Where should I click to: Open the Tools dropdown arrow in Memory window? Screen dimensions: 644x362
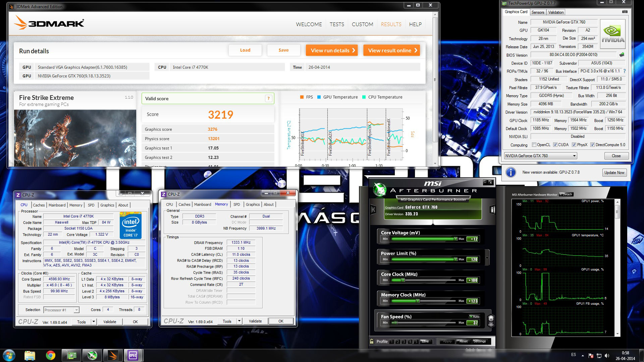239,321
